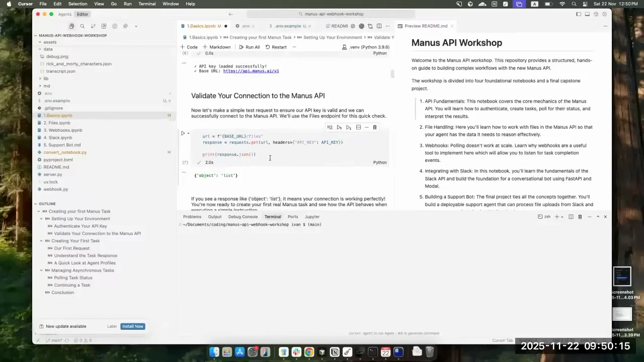Viewport: 644px width, 362px height.
Task: Run the files request cell
Action: click(x=183, y=133)
